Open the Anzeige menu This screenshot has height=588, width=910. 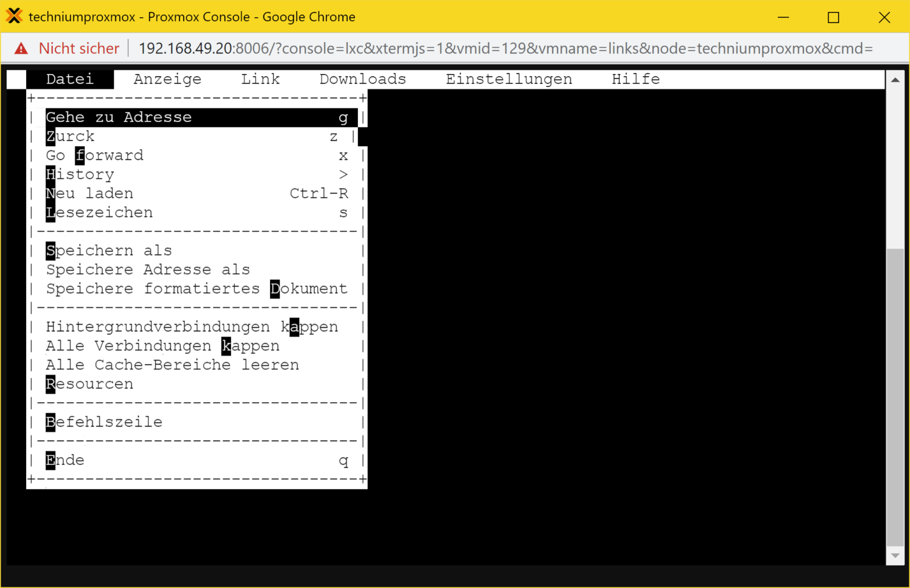[x=167, y=79]
